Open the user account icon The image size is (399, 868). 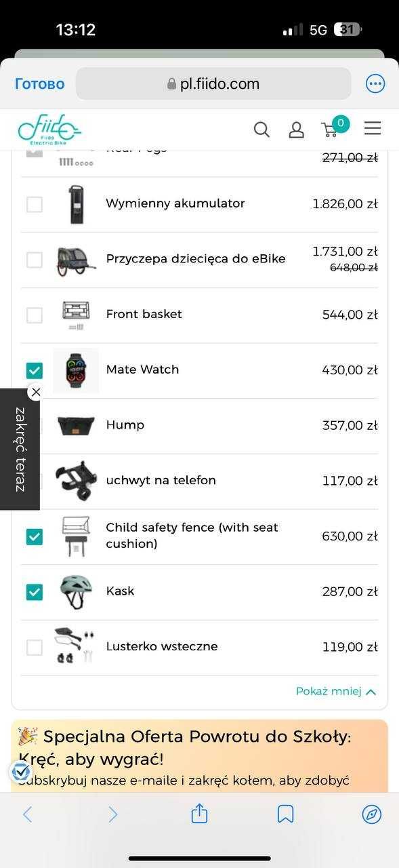(296, 130)
